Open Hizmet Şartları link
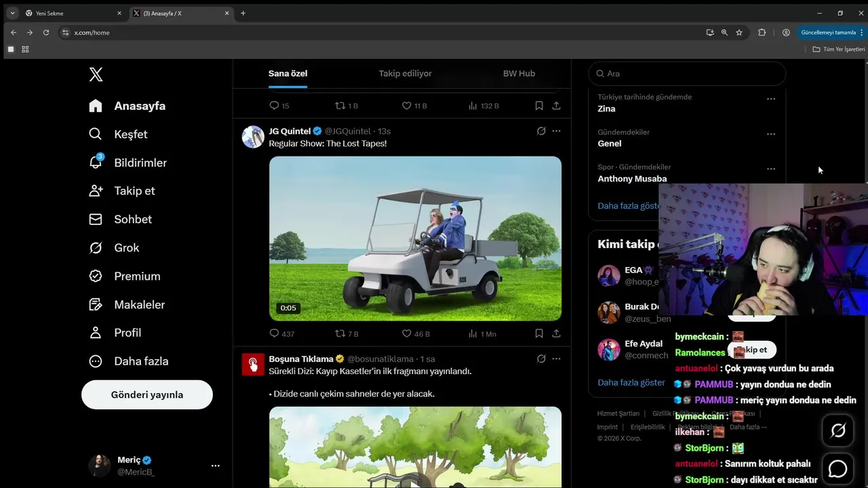Screen dimensions: 868x488 (618, 413)
